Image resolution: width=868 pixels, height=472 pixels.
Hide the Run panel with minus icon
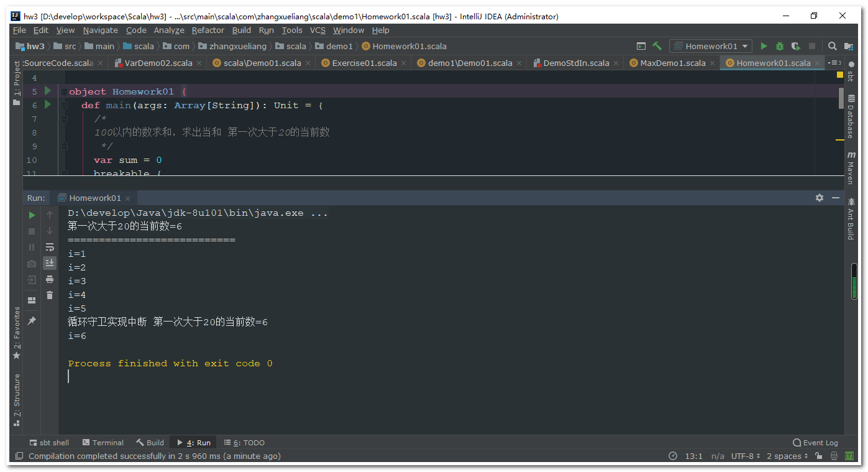835,198
